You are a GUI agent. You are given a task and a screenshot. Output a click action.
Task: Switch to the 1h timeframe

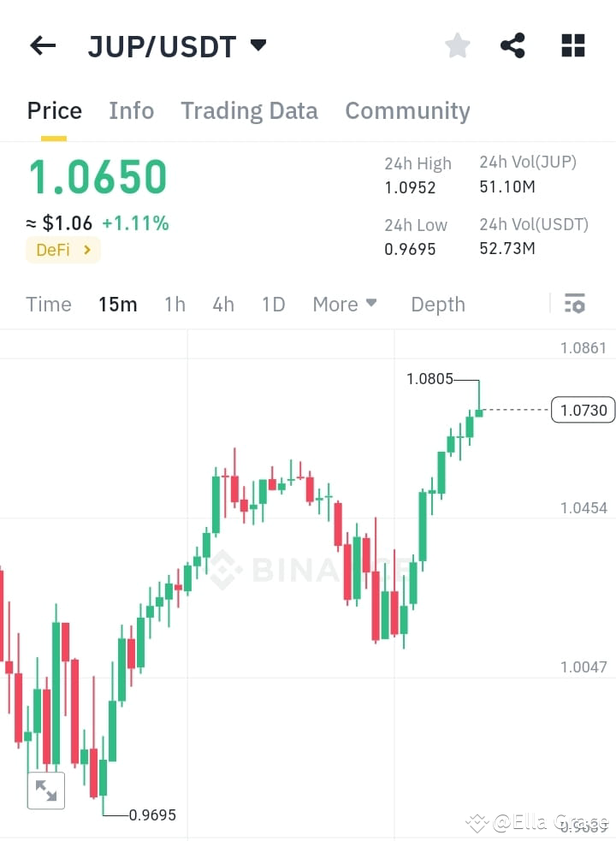pos(174,304)
